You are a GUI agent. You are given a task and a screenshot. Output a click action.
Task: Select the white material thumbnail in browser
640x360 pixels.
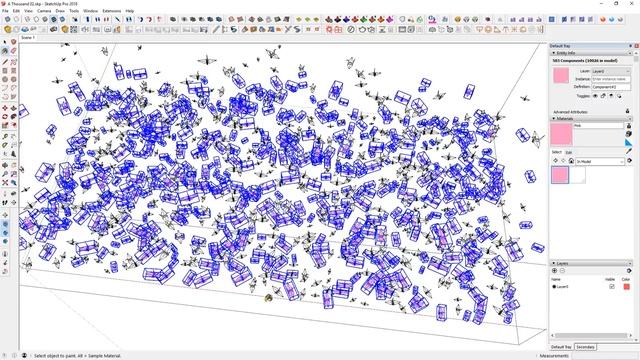click(x=578, y=175)
